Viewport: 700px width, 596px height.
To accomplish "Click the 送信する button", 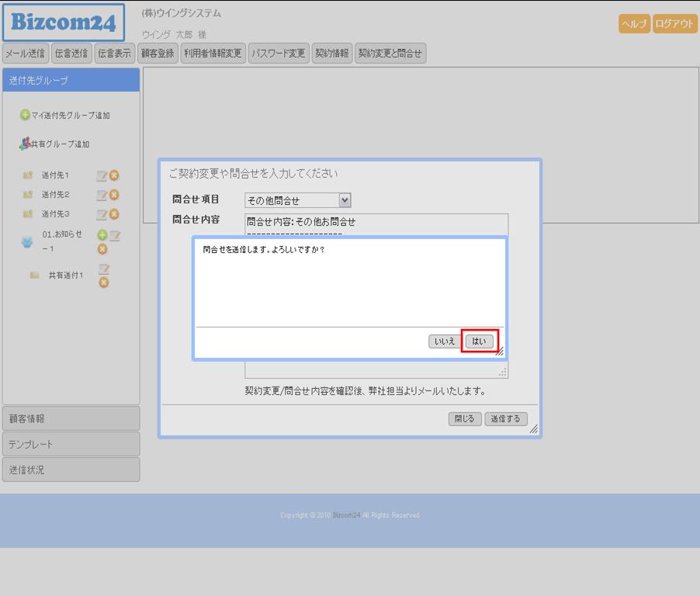I will pos(505,419).
